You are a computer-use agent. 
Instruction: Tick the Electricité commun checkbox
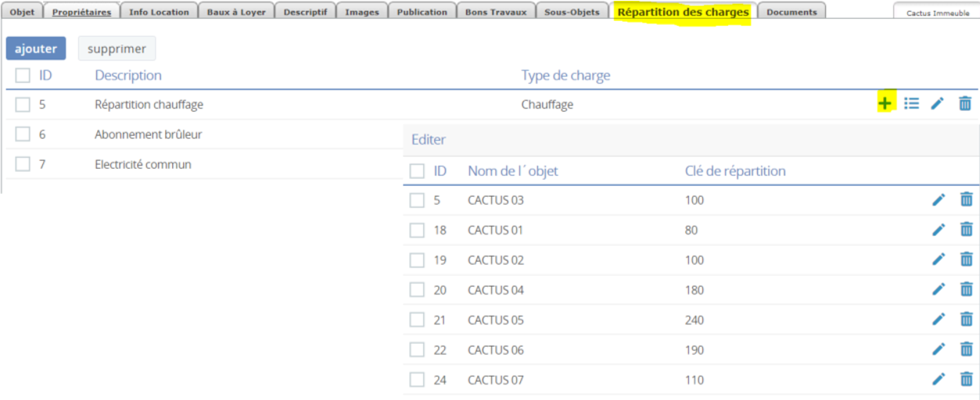23,164
